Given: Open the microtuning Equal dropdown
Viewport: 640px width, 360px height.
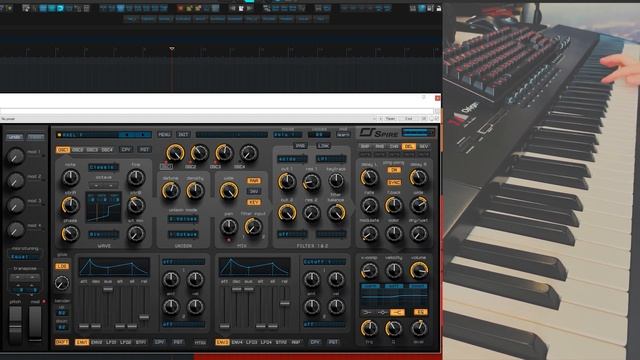Looking at the screenshot, I should (x=24, y=257).
